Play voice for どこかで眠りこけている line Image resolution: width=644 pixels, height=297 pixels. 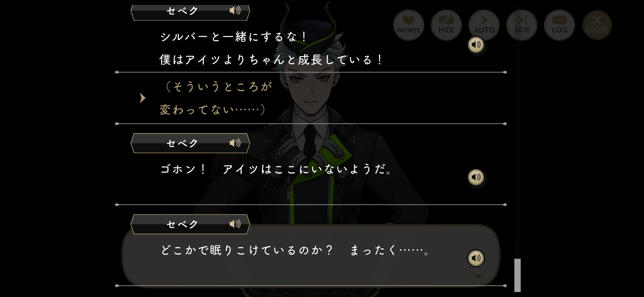pyautogui.click(x=476, y=258)
